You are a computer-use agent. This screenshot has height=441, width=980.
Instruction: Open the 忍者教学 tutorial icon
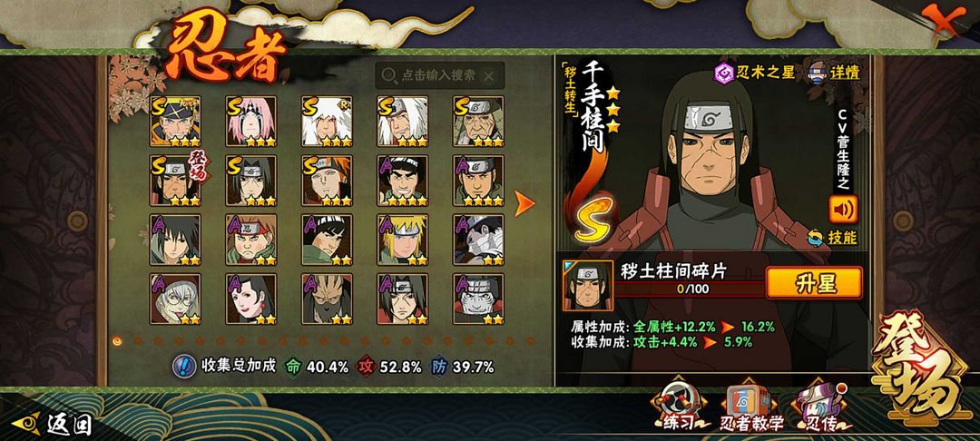tap(752, 407)
